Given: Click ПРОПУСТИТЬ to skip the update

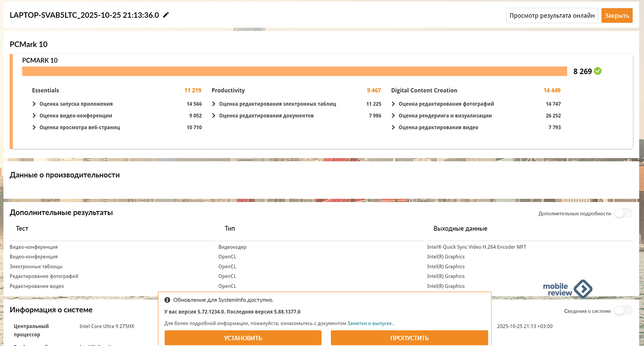Looking at the screenshot, I should pyautogui.click(x=409, y=338).
